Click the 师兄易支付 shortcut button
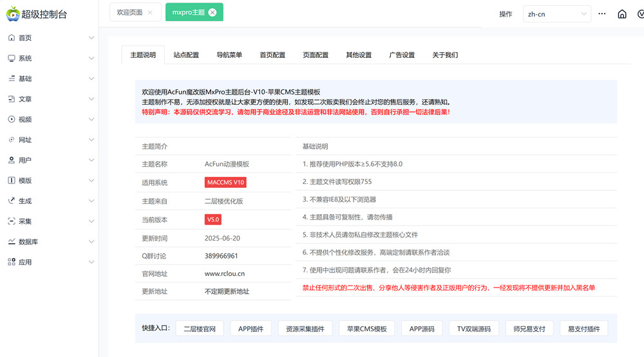 529,329
